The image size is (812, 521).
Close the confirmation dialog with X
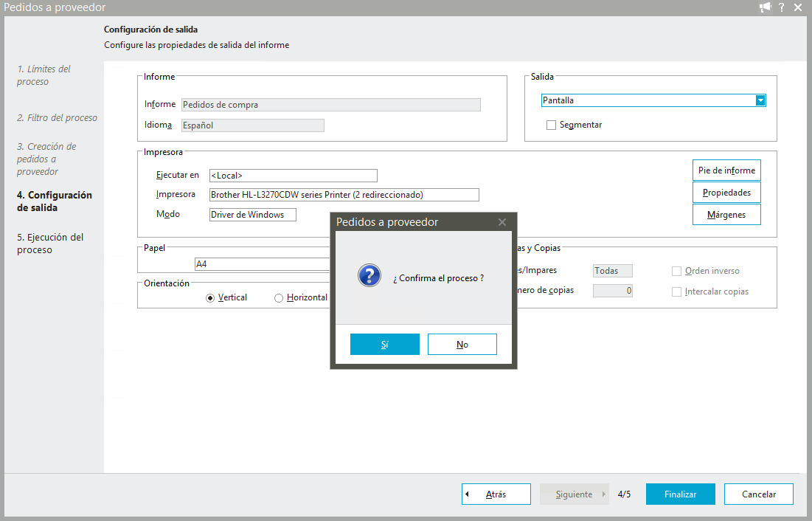(x=502, y=222)
